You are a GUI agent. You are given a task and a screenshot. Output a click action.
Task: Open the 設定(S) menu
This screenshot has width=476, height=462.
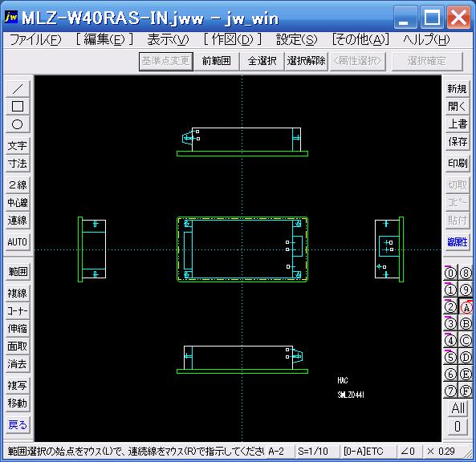296,40
